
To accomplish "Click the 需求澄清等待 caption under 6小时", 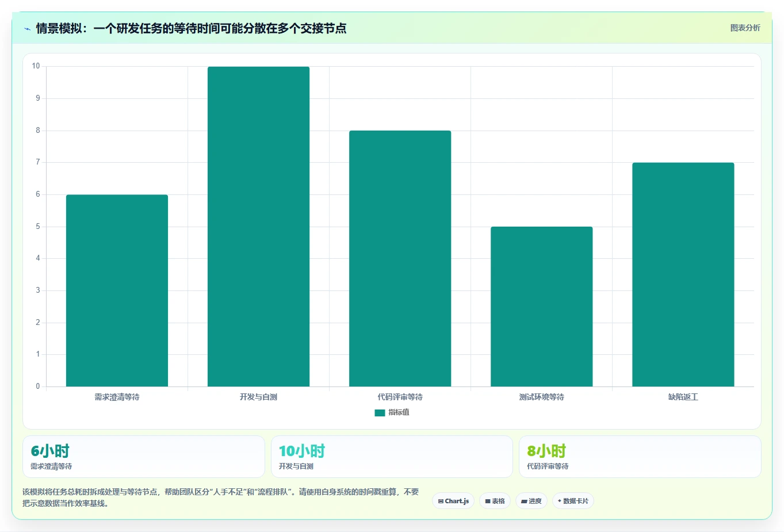I will (51, 466).
